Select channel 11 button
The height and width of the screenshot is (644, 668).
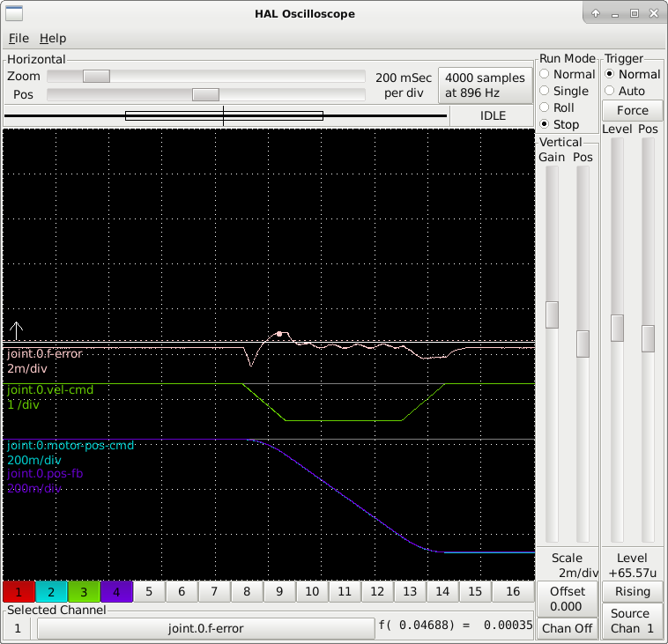[x=345, y=592]
